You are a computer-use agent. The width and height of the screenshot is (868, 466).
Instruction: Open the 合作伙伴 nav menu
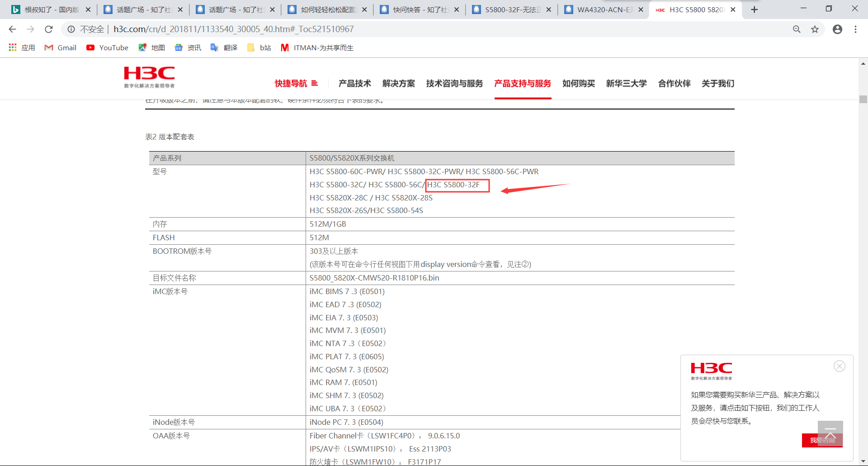(x=674, y=83)
